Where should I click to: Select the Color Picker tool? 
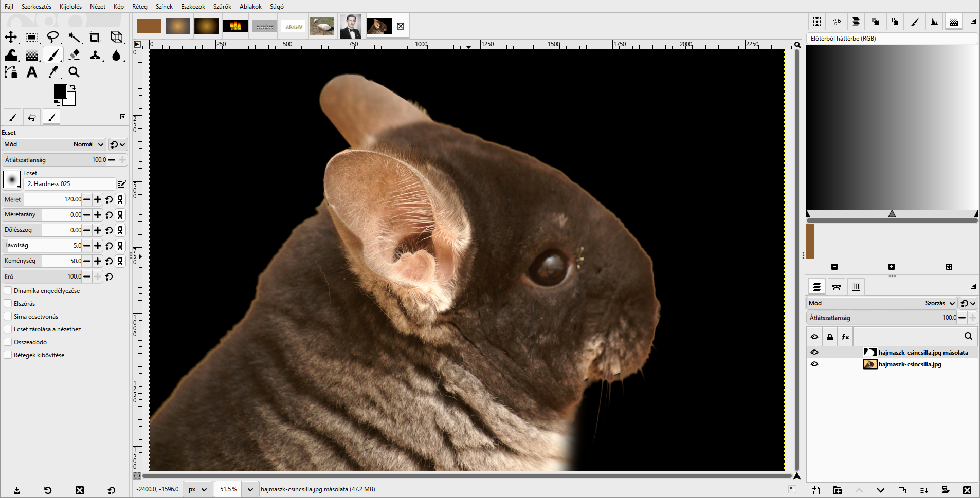point(53,72)
